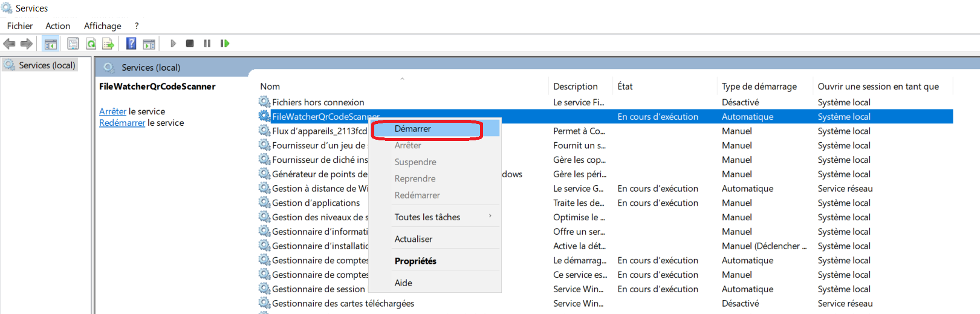Image resolution: width=980 pixels, height=314 pixels.
Task: Sort by 'Type de démarrage' column header
Action: pyautogui.click(x=759, y=87)
